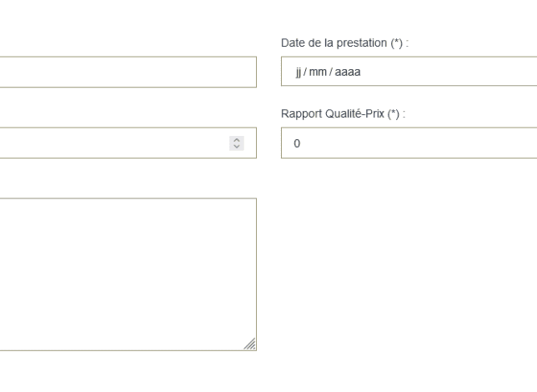Select the "mm" month segment of the date
The height and width of the screenshot is (392, 537).
click(318, 72)
